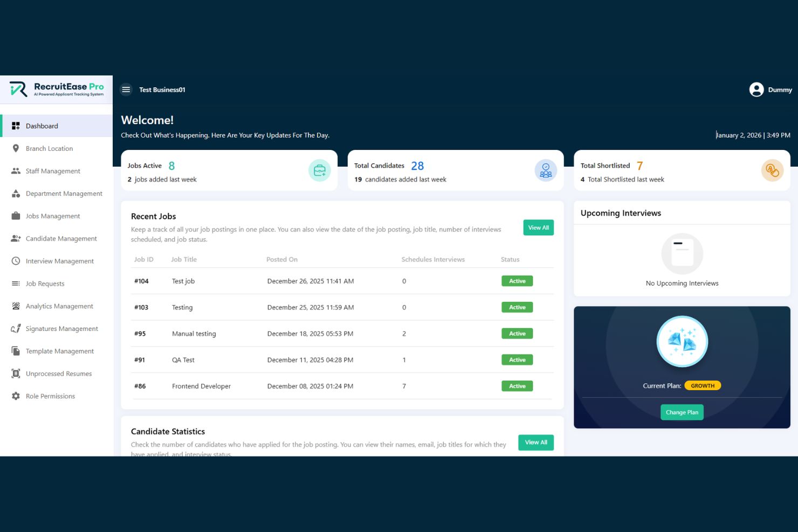This screenshot has width=798, height=532.
Task: Select the Analytics Management icon
Action: (x=16, y=306)
